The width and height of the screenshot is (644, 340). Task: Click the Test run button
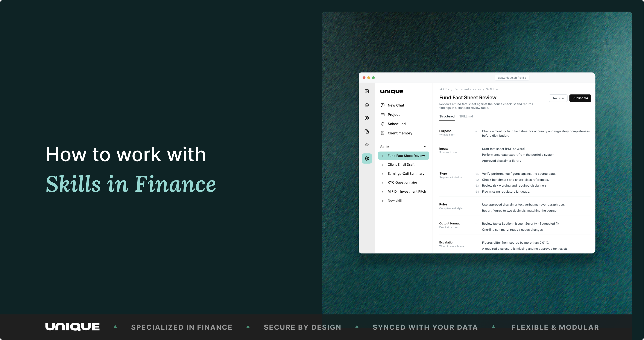click(558, 98)
